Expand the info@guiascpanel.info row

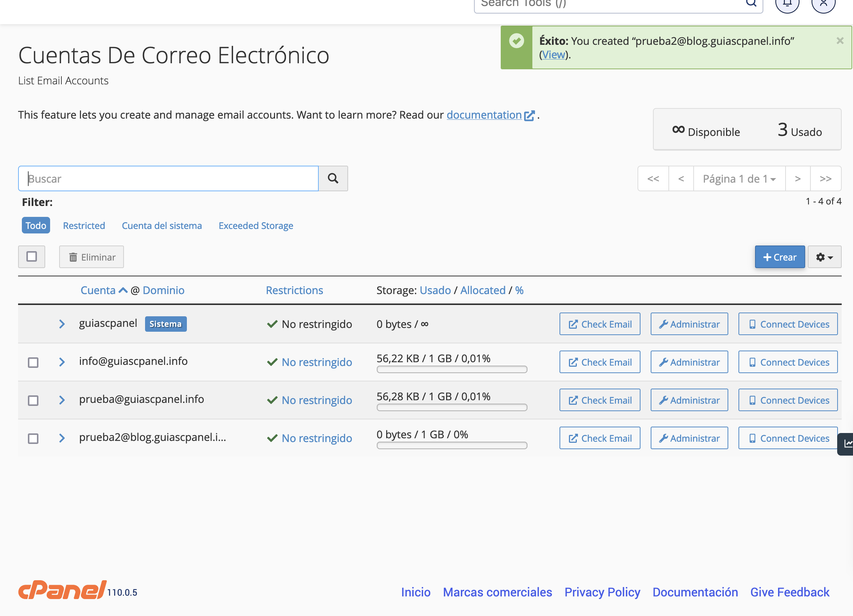pyautogui.click(x=62, y=362)
